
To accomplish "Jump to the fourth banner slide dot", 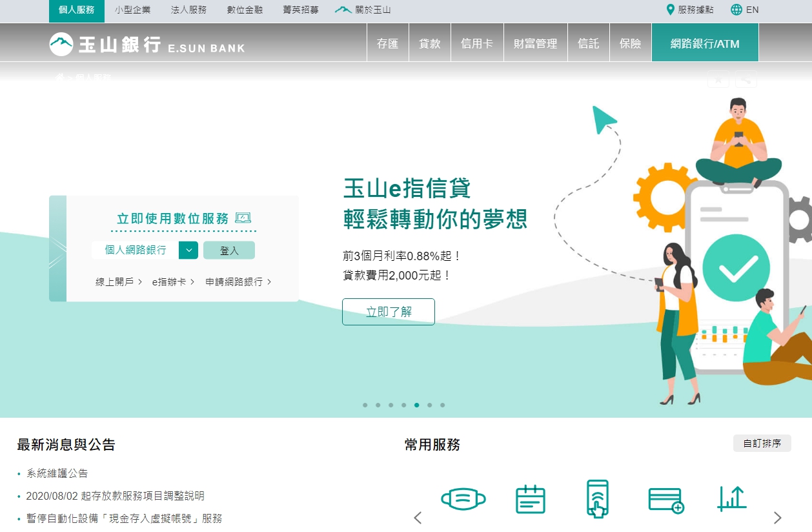I will (x=403, y=405).
